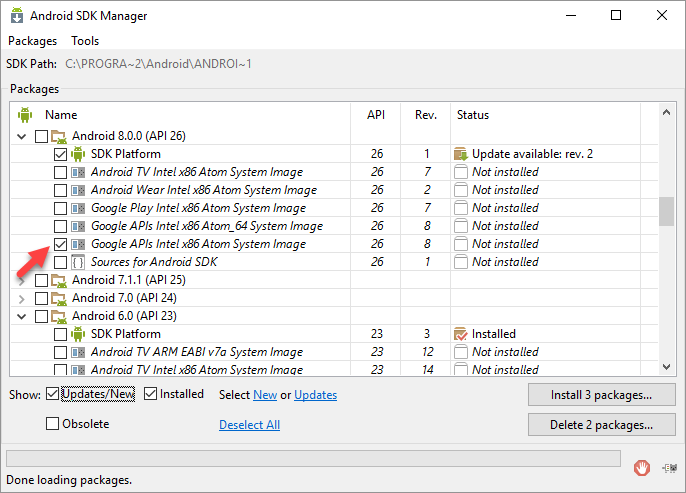This screenshot has width=686, height=493.
Task: Check Google Play Intel x86 Atom System Image checkbox
Action: 60,208
